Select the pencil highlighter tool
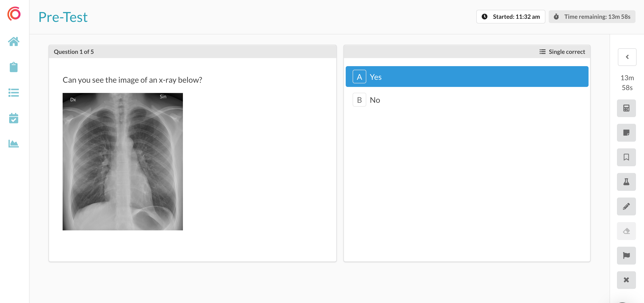Image resolution: width=644 pixels, height=303 pixels. pos(626,206)
